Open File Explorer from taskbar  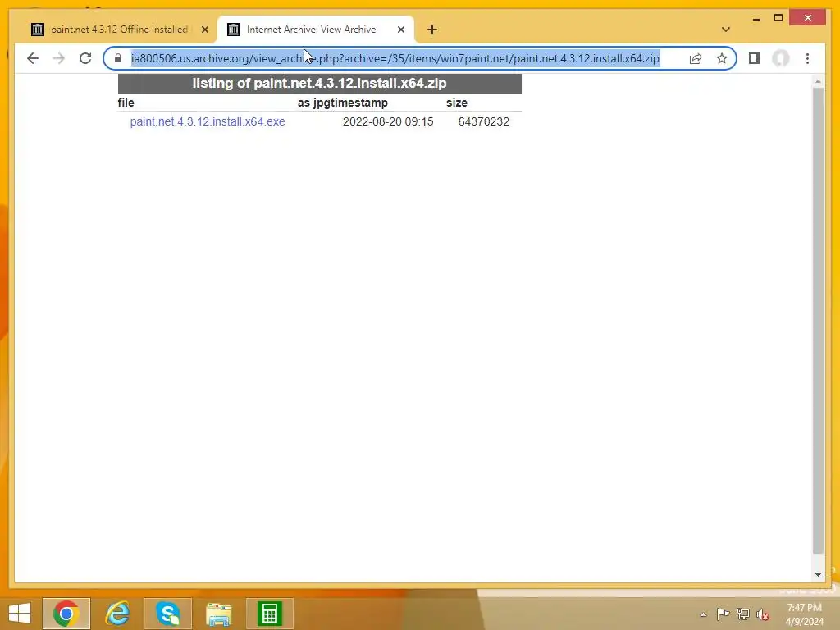point(219,614)
